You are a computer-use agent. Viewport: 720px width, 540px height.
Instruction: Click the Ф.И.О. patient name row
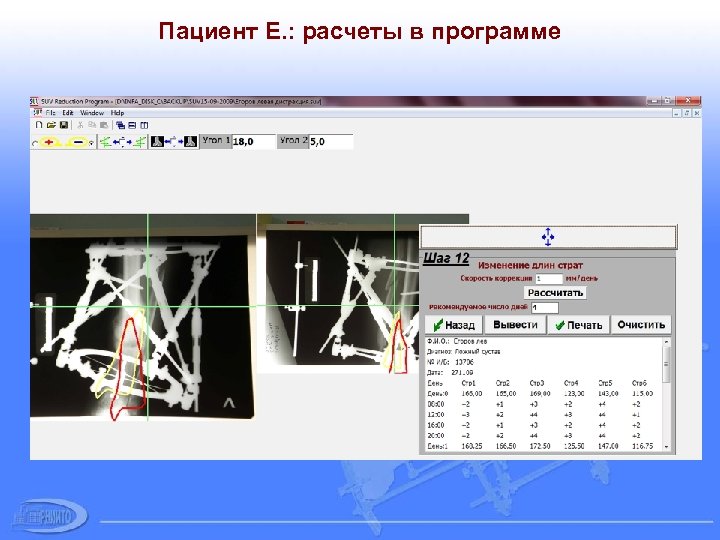[456, 341]
